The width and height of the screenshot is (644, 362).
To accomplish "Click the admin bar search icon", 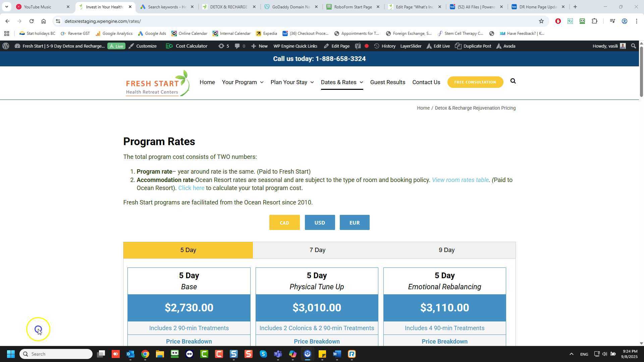I will 633,46.
